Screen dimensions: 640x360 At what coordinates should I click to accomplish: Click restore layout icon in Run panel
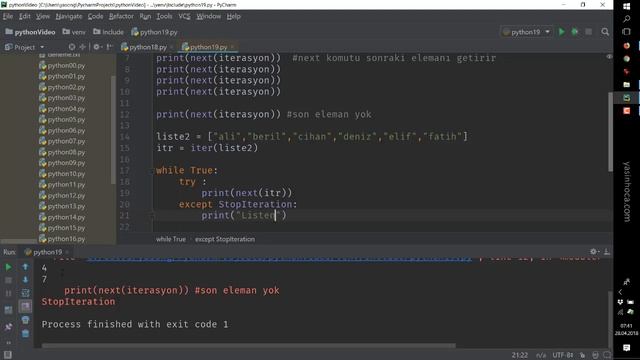coord(8,310)
